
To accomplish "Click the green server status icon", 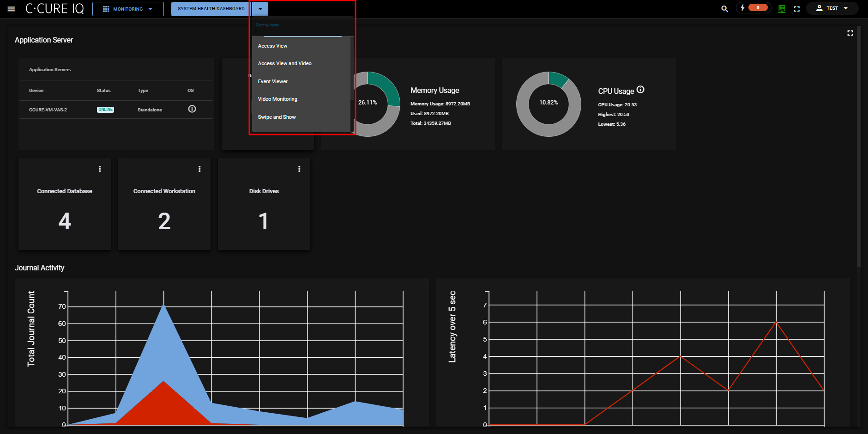I will (x=782, y=9).
